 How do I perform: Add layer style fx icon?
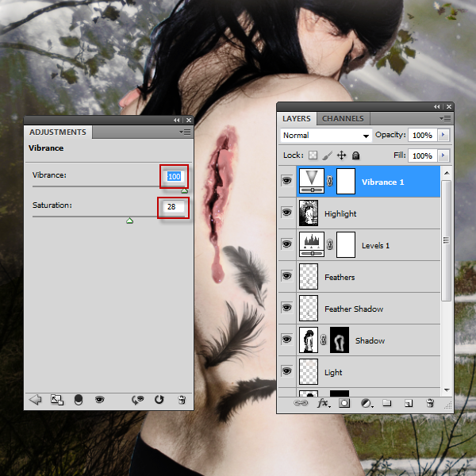click(x=324, y=403)
